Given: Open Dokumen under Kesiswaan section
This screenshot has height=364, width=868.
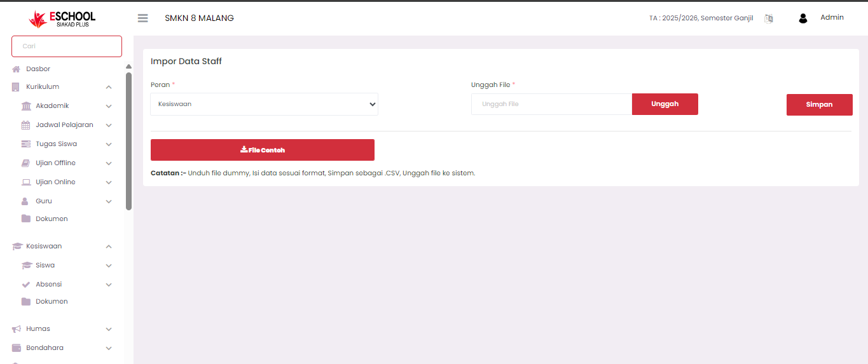Looking at the screenshot, I should [52, 302].
